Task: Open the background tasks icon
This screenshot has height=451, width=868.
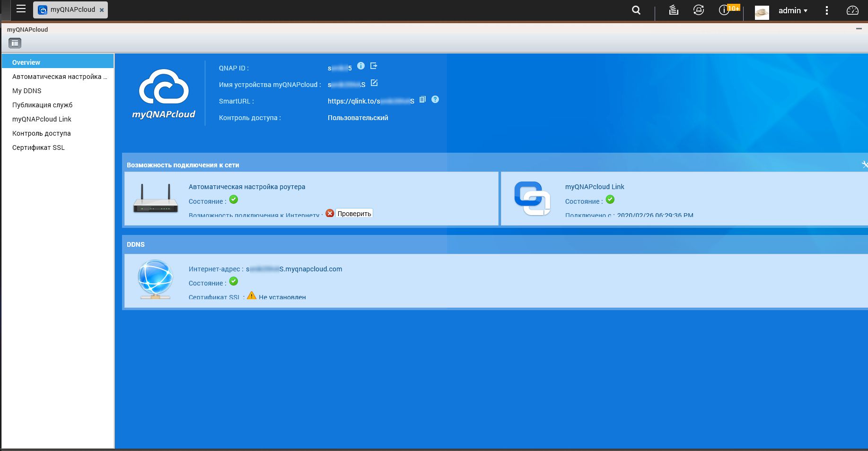Action: tap(674, 10)
